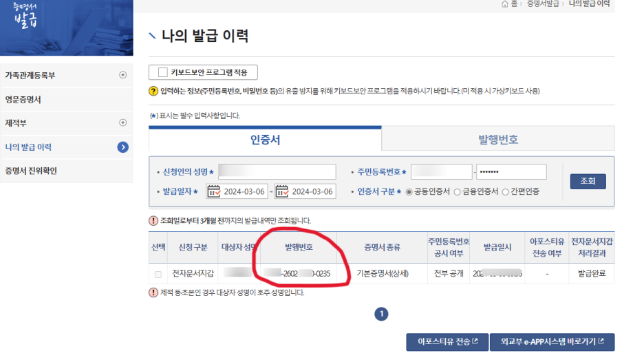The width and height of the screenshot is (644, 362).
Task: Click the home icon in the breadcrumb
Action: click(x=505, y=4)
